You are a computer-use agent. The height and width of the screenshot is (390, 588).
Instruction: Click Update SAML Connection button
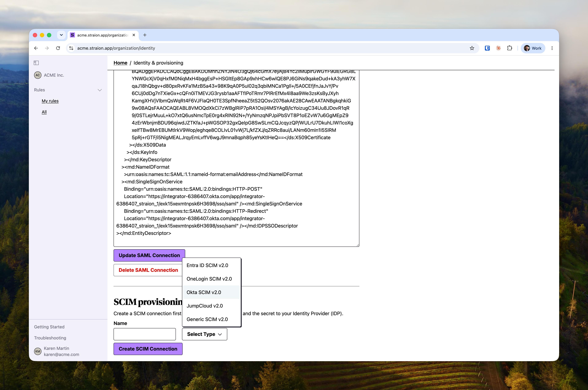point(149,255)
